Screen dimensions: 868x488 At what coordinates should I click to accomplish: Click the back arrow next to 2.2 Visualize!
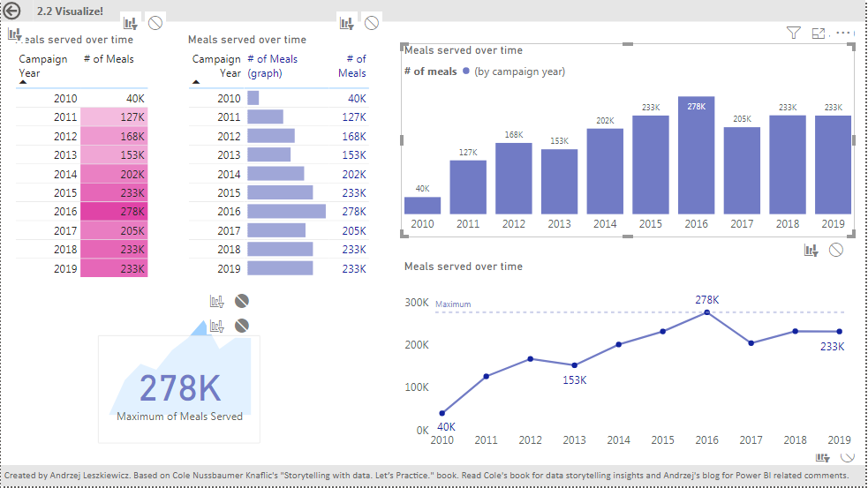coord(12,11)
